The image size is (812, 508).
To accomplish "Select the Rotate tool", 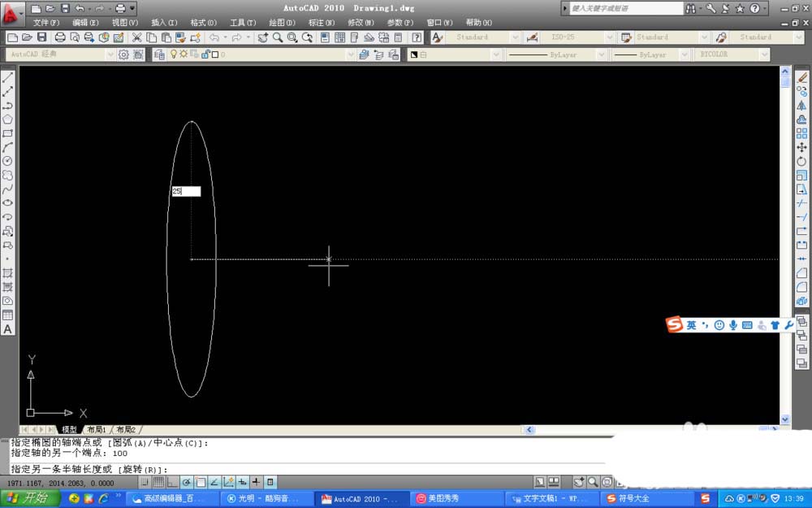I will pos(801,162).
